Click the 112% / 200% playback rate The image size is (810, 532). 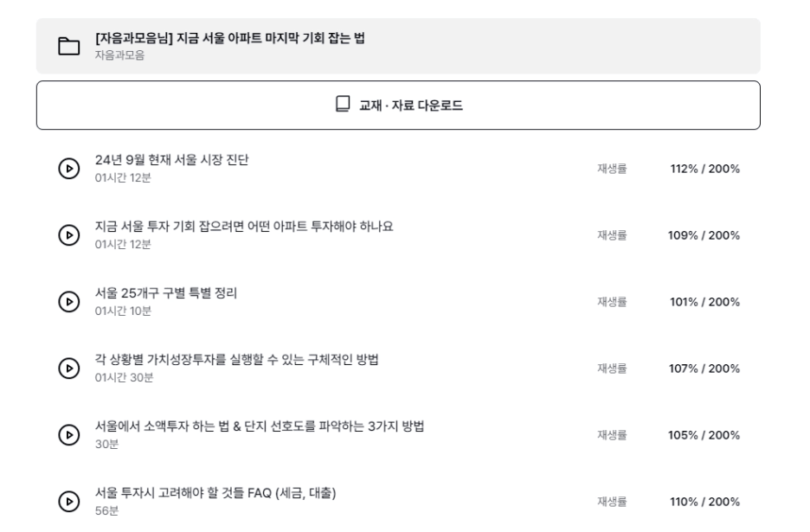704,169
